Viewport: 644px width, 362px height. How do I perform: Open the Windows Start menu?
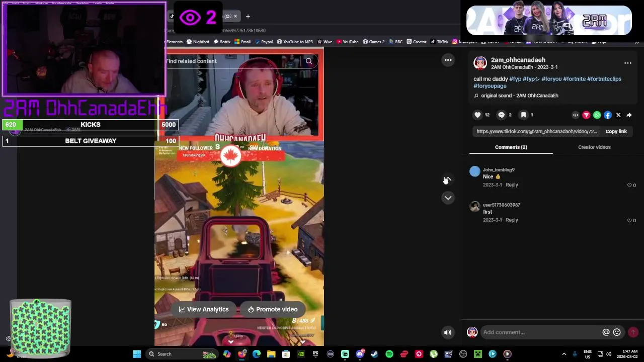[x=137, y=354]
